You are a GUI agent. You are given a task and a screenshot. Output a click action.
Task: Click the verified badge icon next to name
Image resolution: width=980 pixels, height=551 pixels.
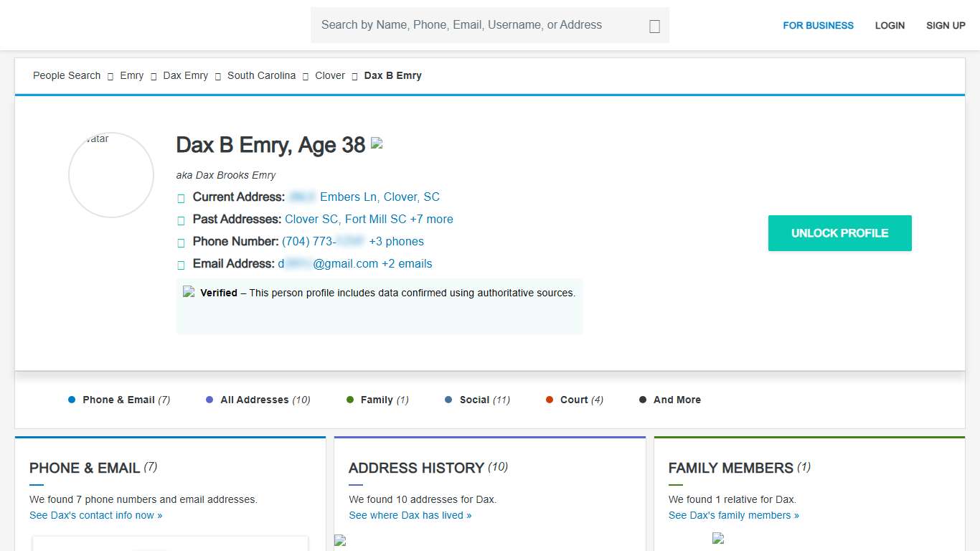(x=377, y=143)
